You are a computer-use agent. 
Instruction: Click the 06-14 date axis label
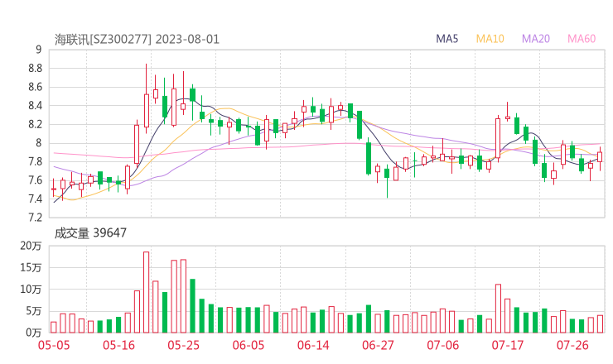[313, 345]
